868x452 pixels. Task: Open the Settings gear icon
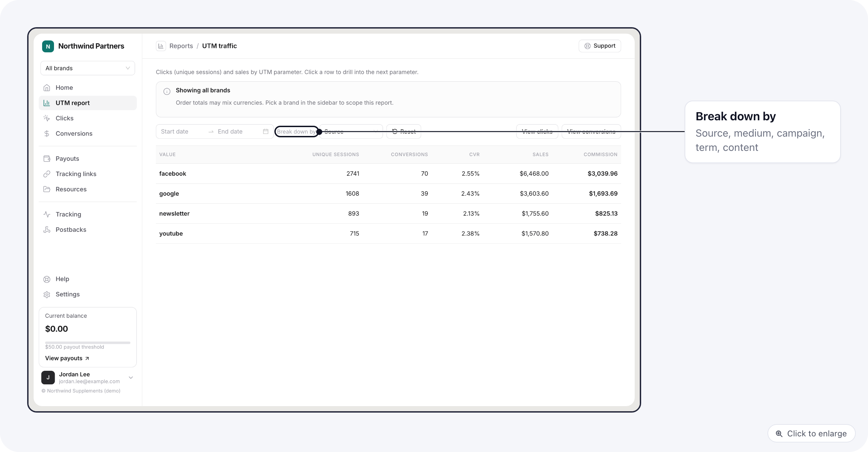coord(47,295)
